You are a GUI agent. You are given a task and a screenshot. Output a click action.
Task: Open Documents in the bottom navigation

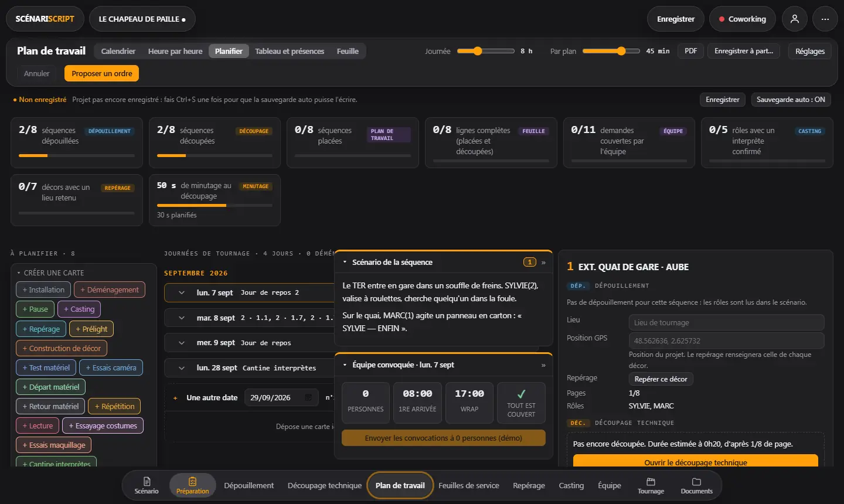pyautogui.click(x=696, y=485)
